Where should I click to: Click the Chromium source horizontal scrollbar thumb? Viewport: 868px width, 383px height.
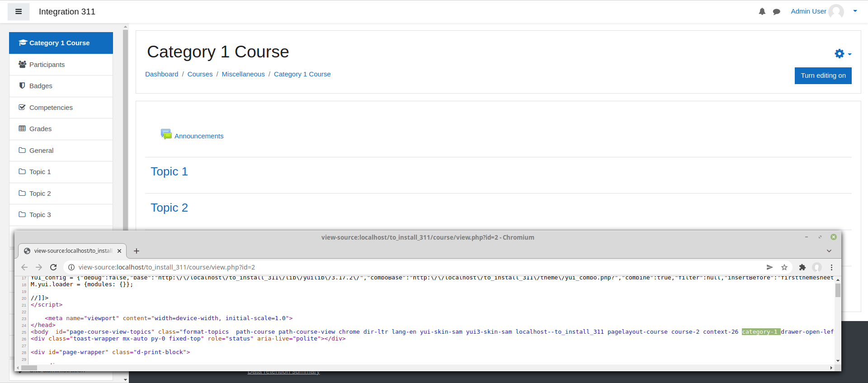click(x=29, y=368)
